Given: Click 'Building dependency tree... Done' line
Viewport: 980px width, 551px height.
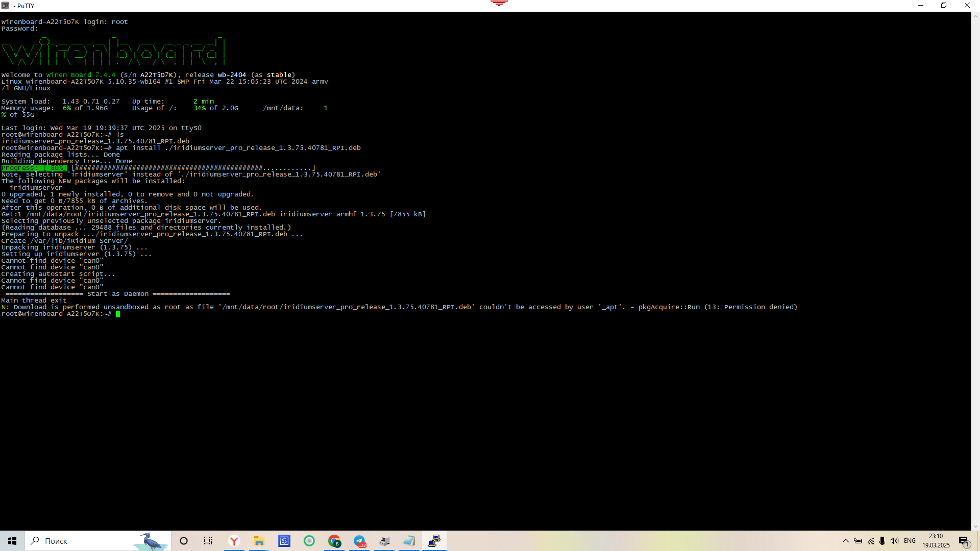Looking at the screenshot, I should [x=66, y=161].
